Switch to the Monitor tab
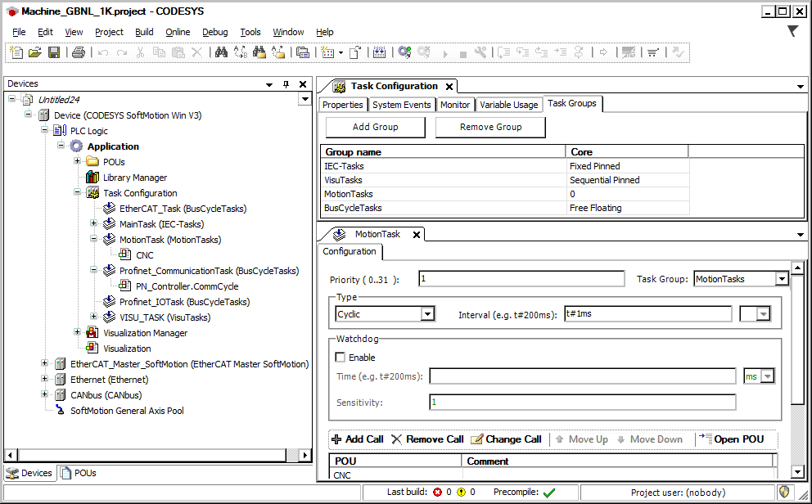 (454, 105)
